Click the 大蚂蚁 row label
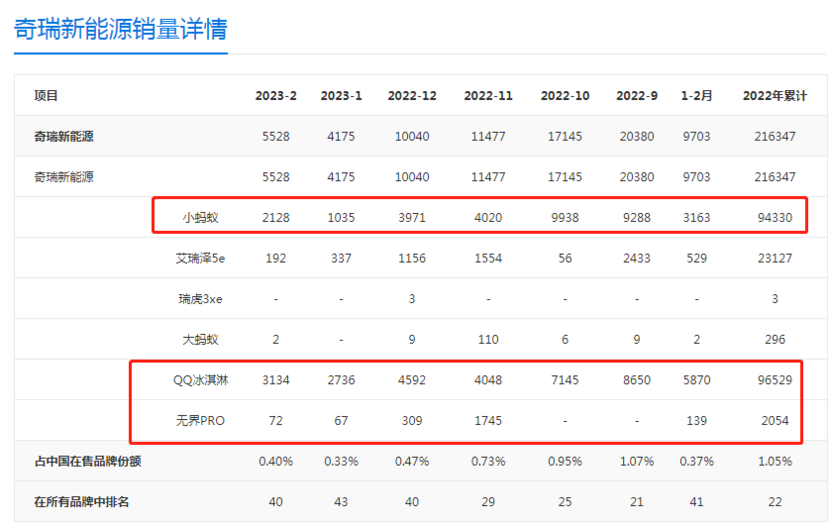This screenshot has height=525, width=830. (201, 340)
